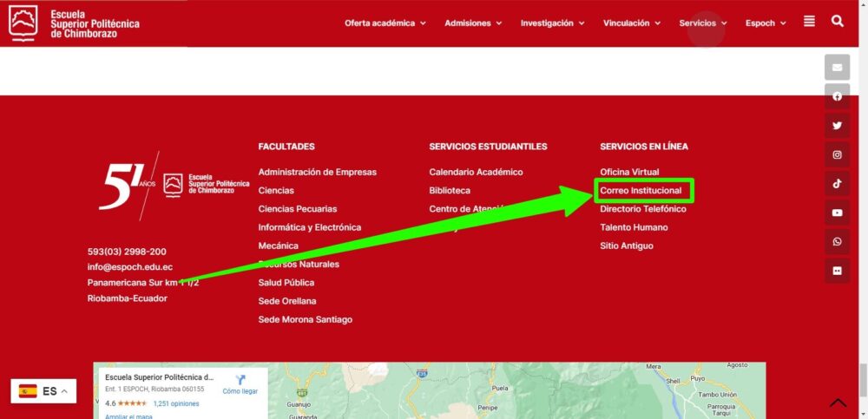Open the Biblioteca link
This screenshot has width=868, height=419.
click(450, 190)
